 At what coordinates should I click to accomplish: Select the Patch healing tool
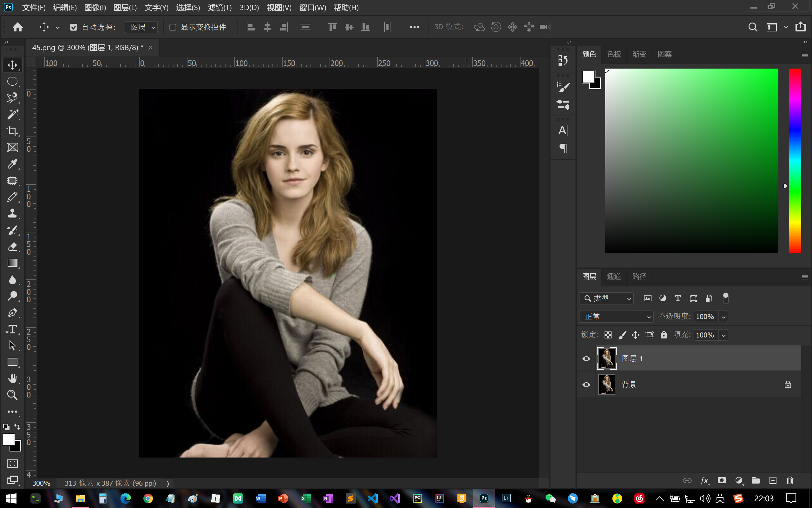(12, 180)
